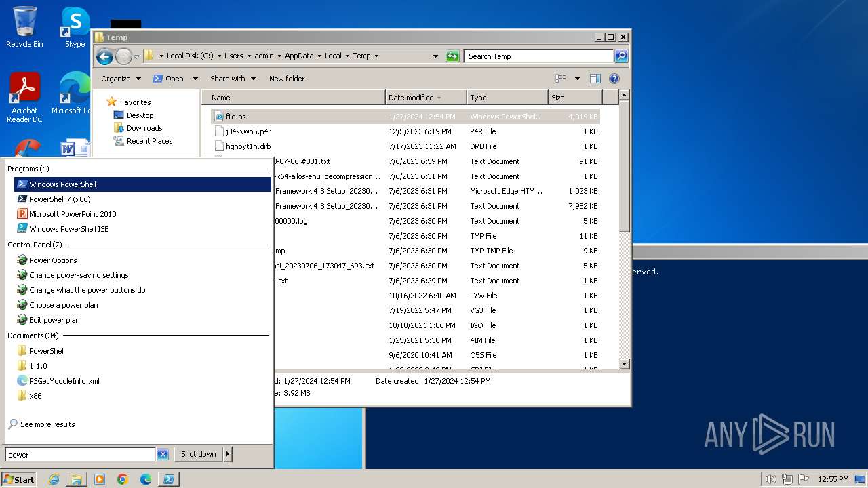
Task: Sort by Name column header
Action: click(x=294, y=98)
